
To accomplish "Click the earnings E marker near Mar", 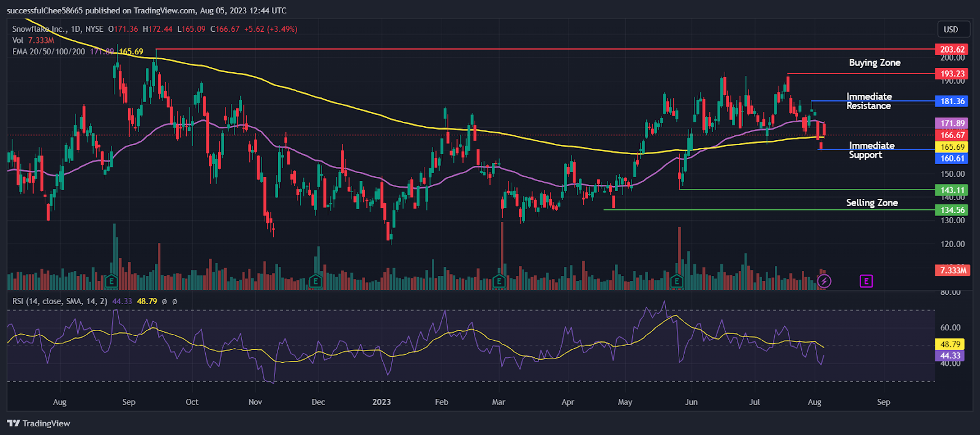I will 499,281.
